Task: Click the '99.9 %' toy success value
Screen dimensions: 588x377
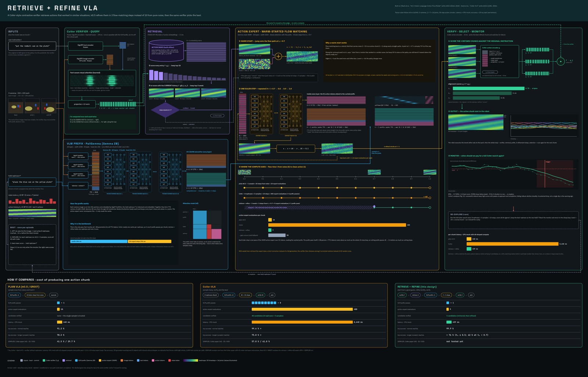Action: pos(450,328)
